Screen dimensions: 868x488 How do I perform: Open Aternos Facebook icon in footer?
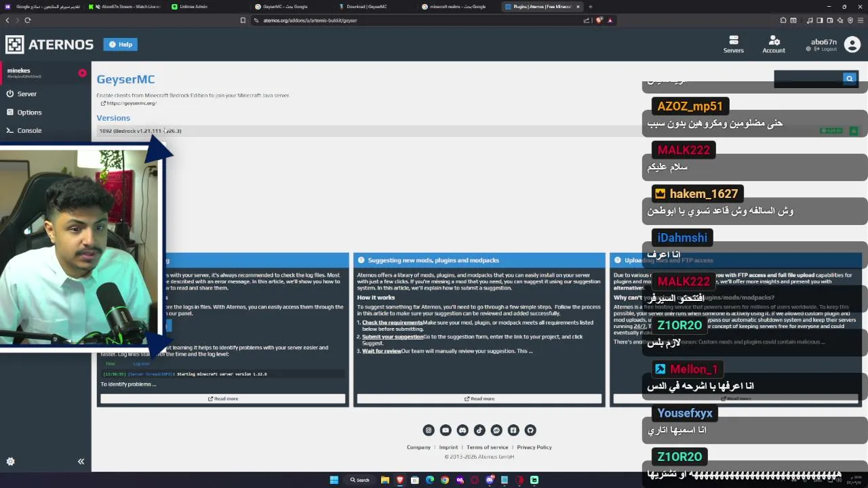click(x=513, y=430)
